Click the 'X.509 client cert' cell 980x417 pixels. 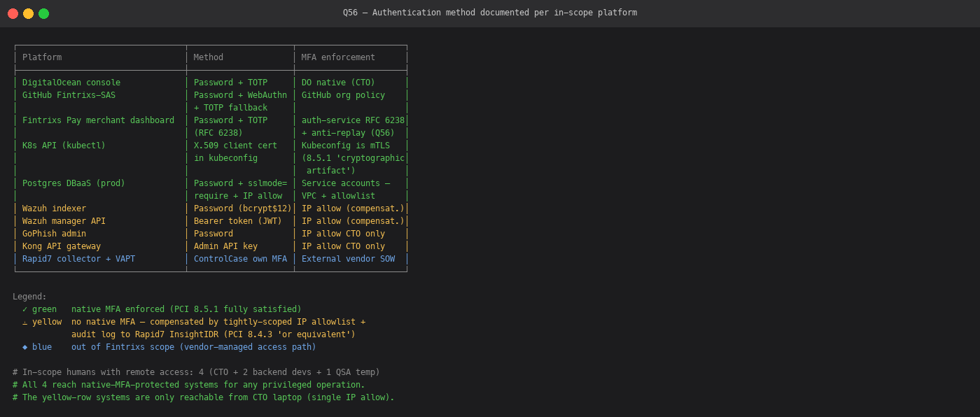[x=235, y=146]
